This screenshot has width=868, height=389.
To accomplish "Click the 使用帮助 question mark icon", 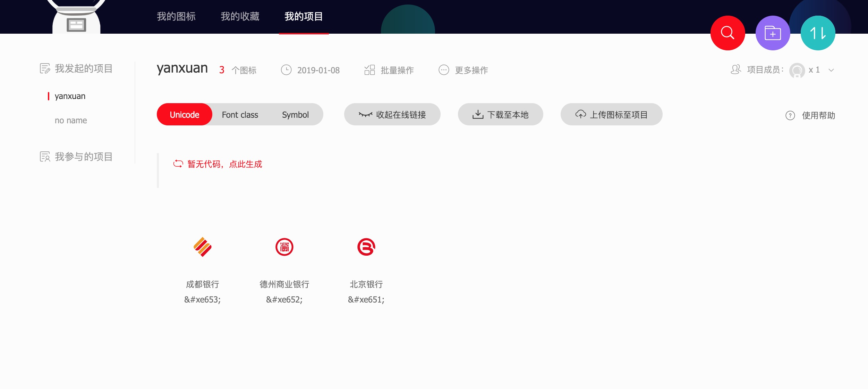I will coord(791,115).
